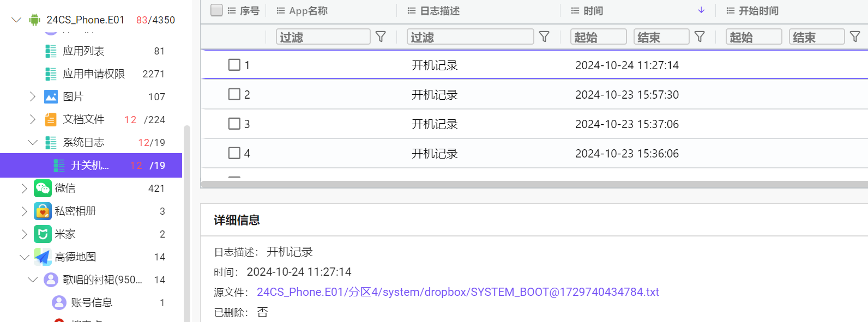Image resolution: width=868 pixels, height=322 pixels.
Task: Click the 日志描述 filter input field
Action: [470, 37]
